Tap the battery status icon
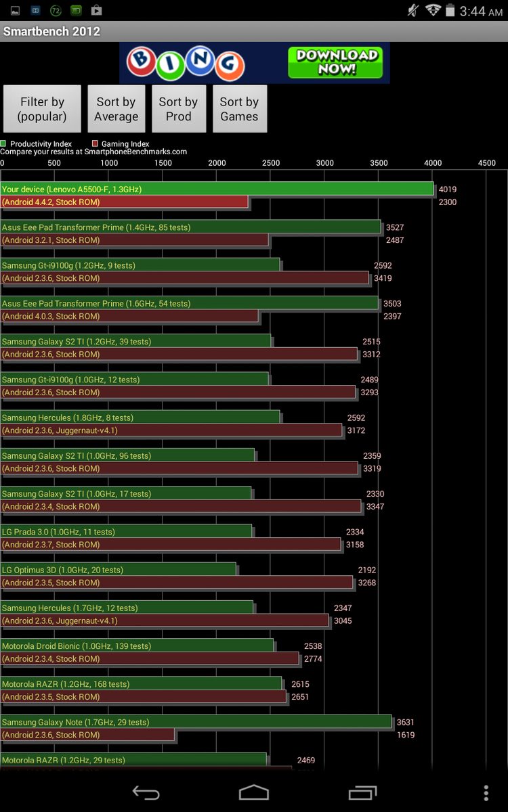This screenshot has width=508, height=812. tap(450, 10)
